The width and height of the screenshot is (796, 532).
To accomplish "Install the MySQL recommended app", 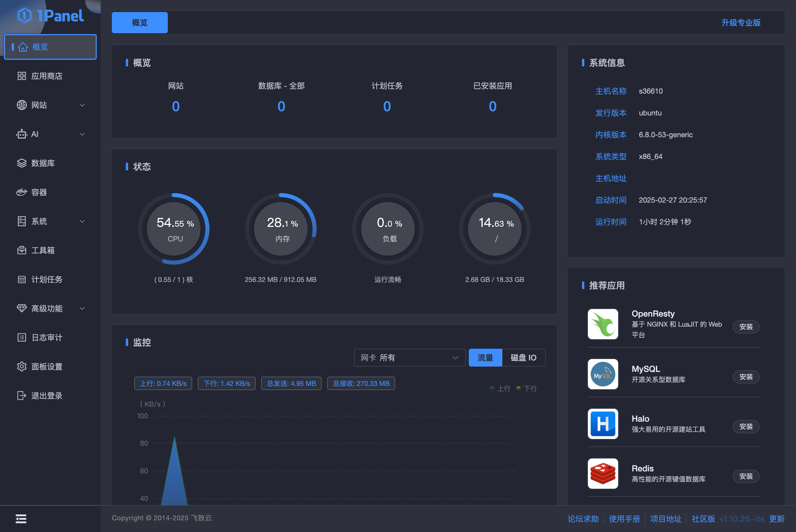I will pyautogui.click(x=746, y=377).
